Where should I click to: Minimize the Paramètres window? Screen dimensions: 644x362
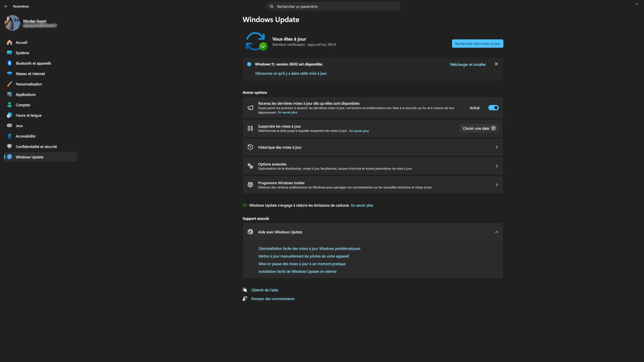pyautogui.click(x=637, y=4)
